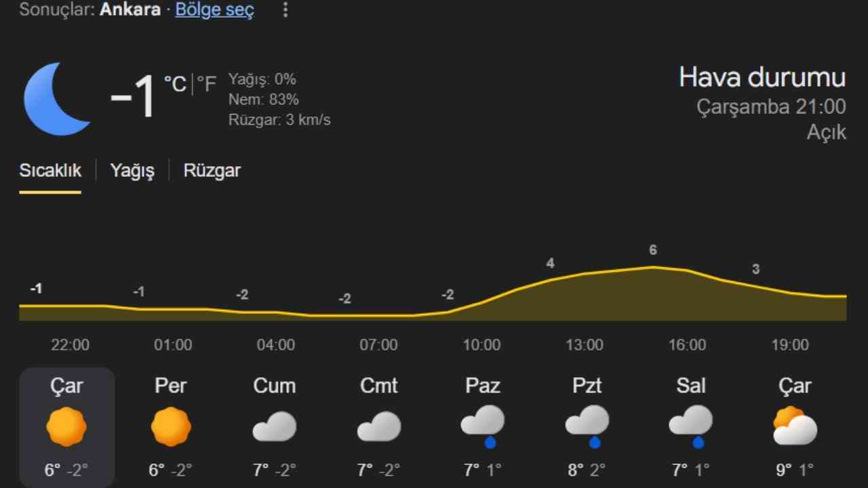The height and width of the screenshot is (488, 868).
Task: Click the Bölge seç link
Action: coord(214,10)
